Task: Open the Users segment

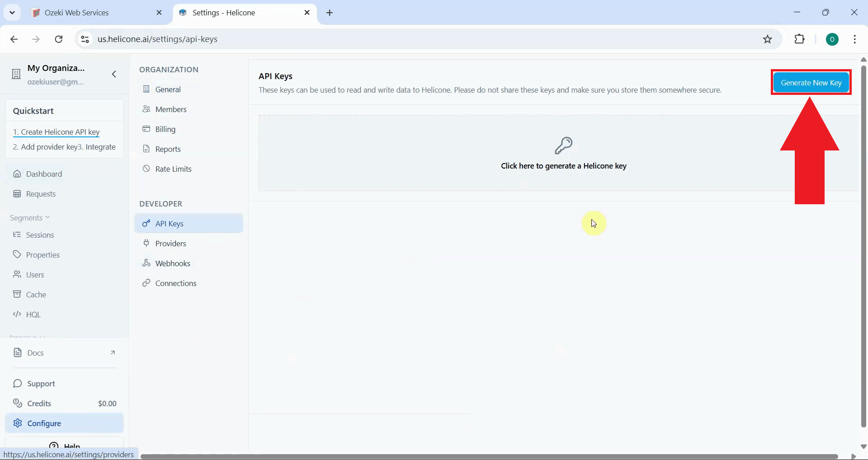Action: 35,274
